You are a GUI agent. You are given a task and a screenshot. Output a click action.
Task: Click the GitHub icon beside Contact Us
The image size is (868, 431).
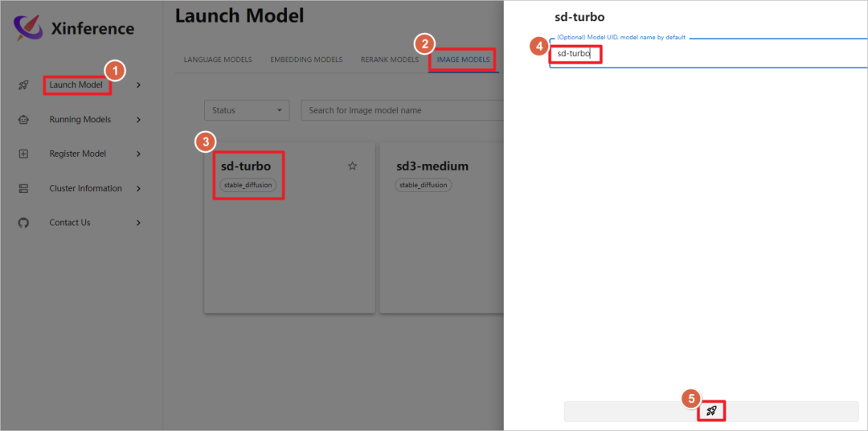(23, 223)
